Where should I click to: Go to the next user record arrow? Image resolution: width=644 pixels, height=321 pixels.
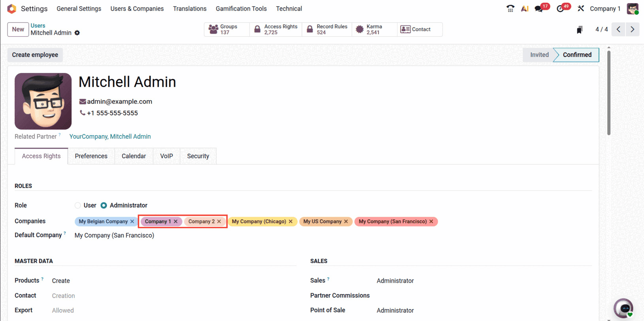coord(633,29)
